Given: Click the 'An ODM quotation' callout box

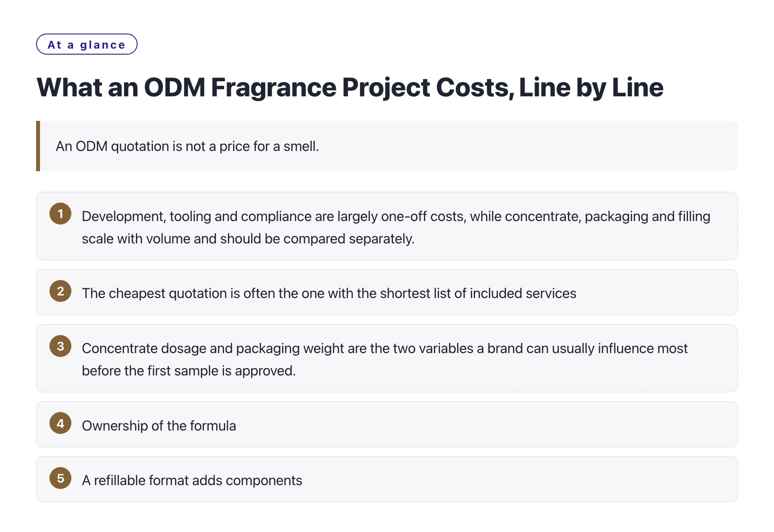Looking at the screenshot, I should [387, 146].
